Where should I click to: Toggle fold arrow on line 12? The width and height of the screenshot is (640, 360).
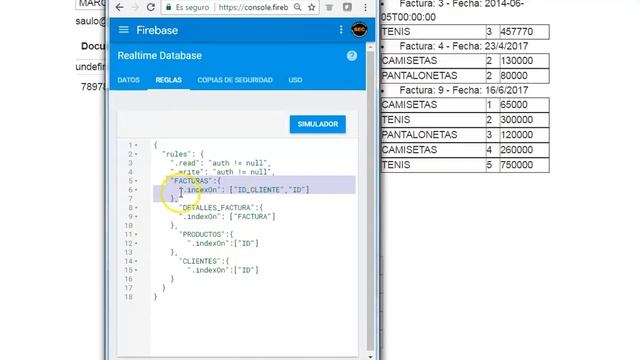[x=136, y=244]
